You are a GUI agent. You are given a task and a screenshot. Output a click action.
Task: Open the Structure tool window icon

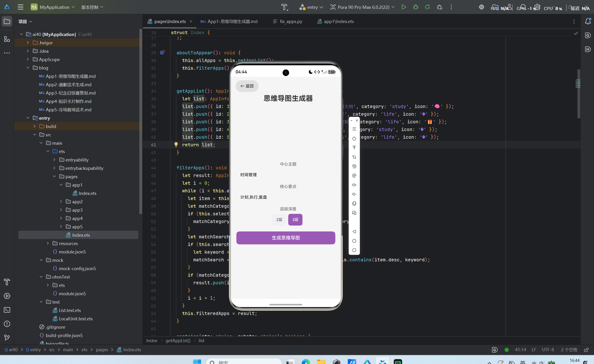(7, 39)
